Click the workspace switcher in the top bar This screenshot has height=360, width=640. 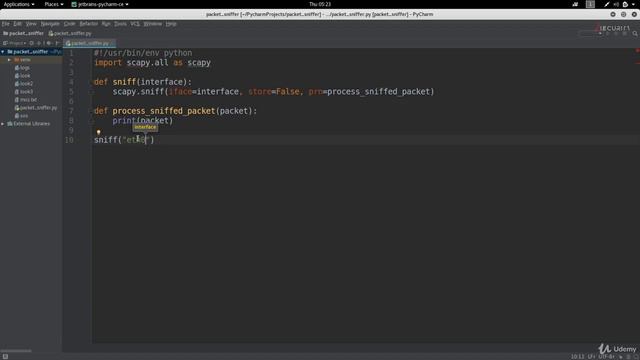(x=590, y=4)
